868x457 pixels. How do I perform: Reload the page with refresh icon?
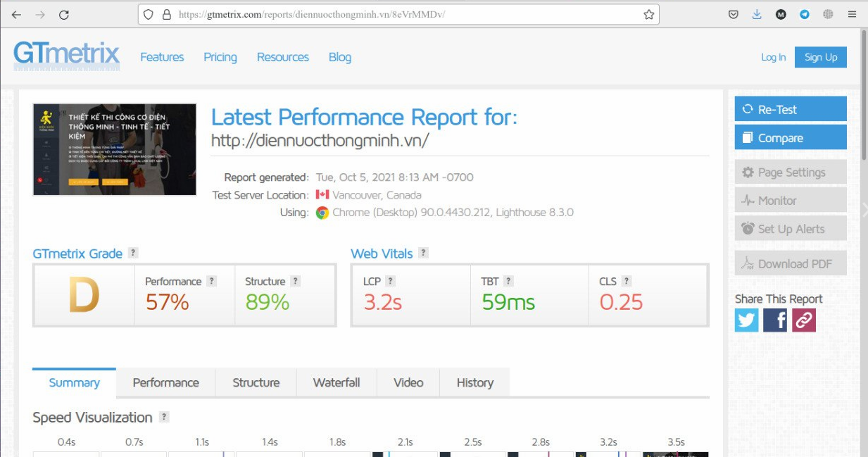pos(63,14)
